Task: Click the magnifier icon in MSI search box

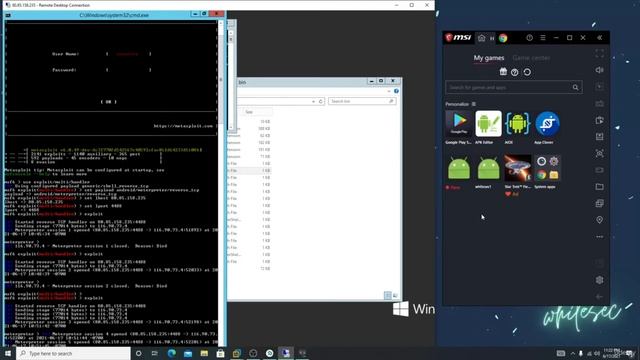Action: tap(575, 87)
